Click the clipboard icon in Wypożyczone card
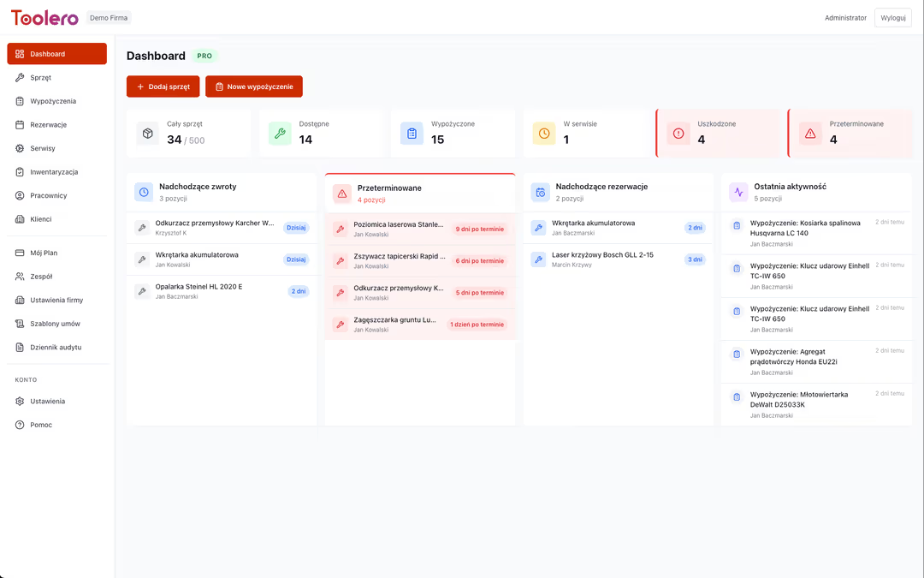This screenshot has width=924, height=578. (412, 134)
